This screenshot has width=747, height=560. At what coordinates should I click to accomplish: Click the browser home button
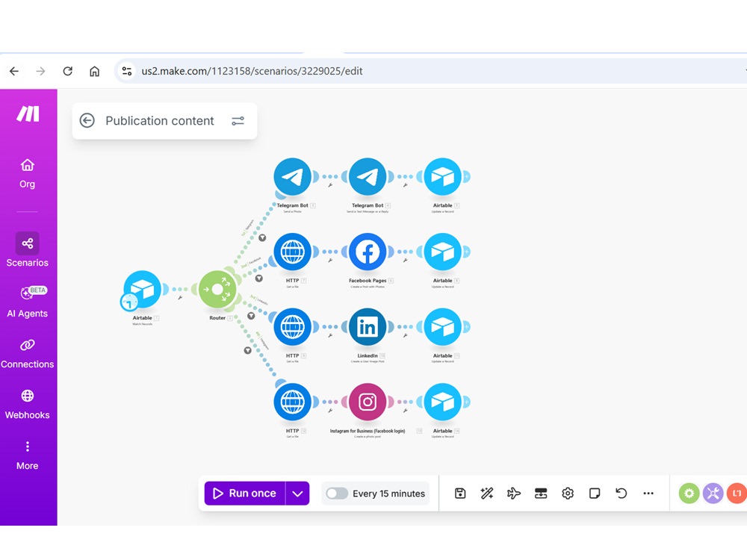click(x=94, y=71)
